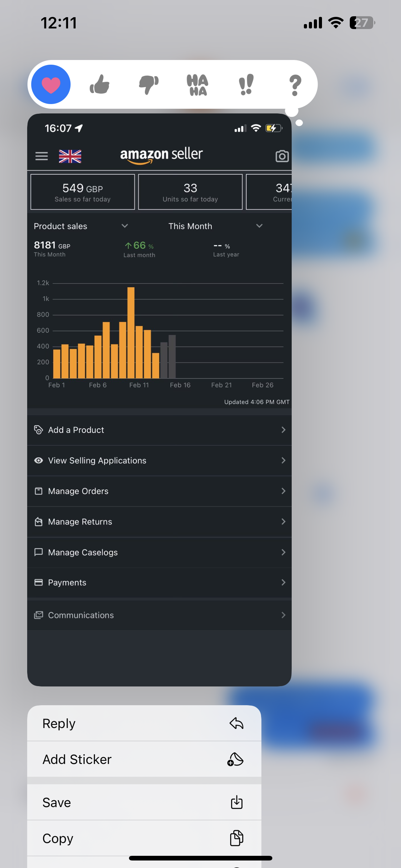Select Save from the context menu
This screenshot has height=868, width=401.
144,802
